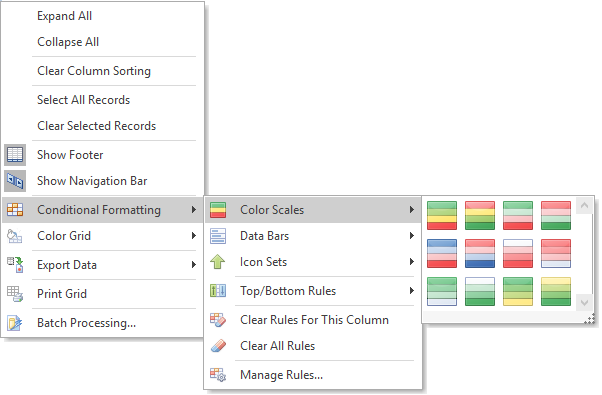This screenshot has width=602, height=395.
Task: Toggle the Show Navigation Bar option
Action: coord(103,181)
